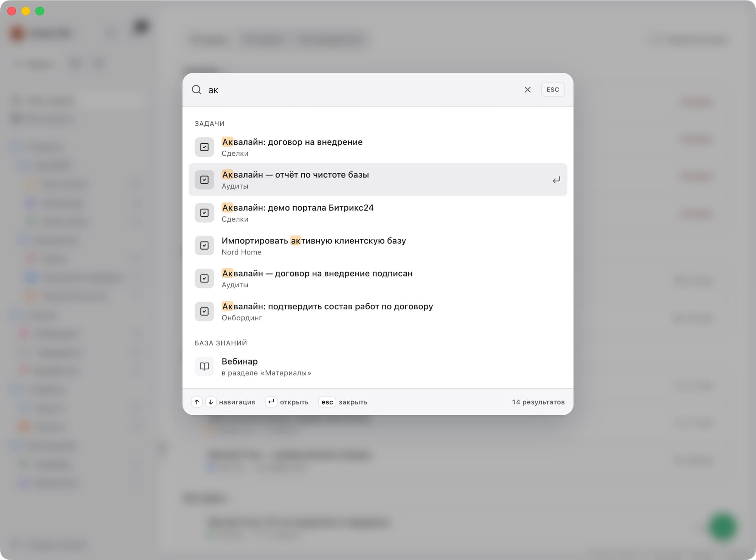This screenshot has height=560, width=756.
Task: Click task icon beside «отчёт по чистоте базы»
Action: (204, 180)
